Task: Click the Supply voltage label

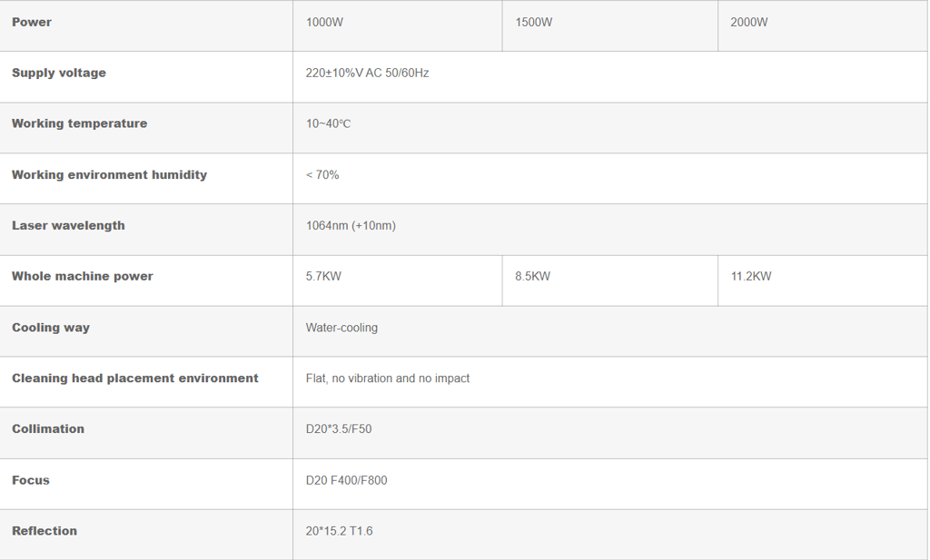Action: point(59,73)
